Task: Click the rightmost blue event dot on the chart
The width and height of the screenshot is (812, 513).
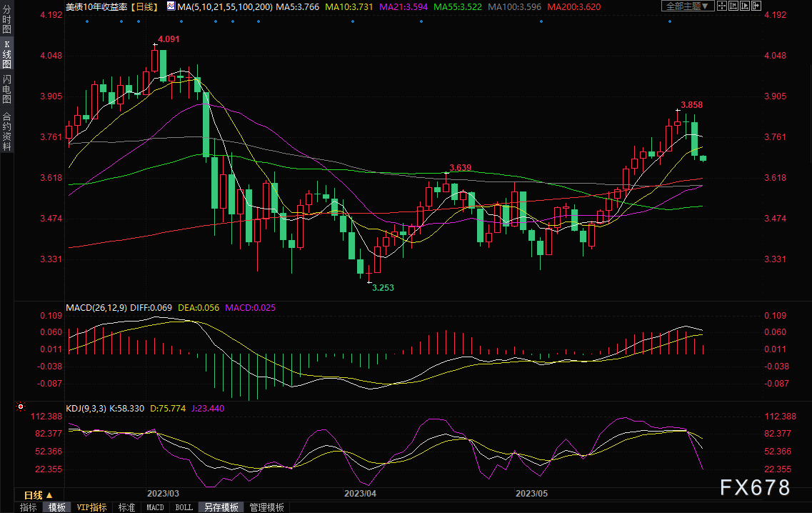Action: [669, 21]
